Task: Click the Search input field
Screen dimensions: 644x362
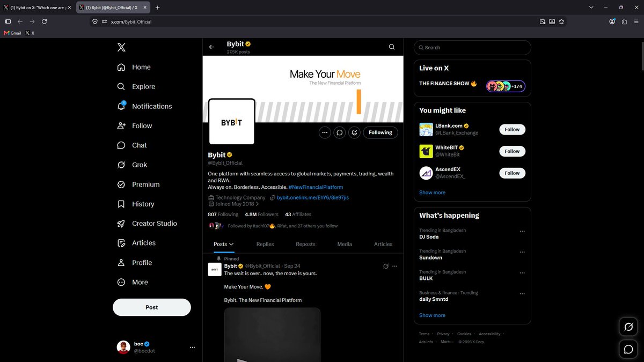Action: coord(472,48)
